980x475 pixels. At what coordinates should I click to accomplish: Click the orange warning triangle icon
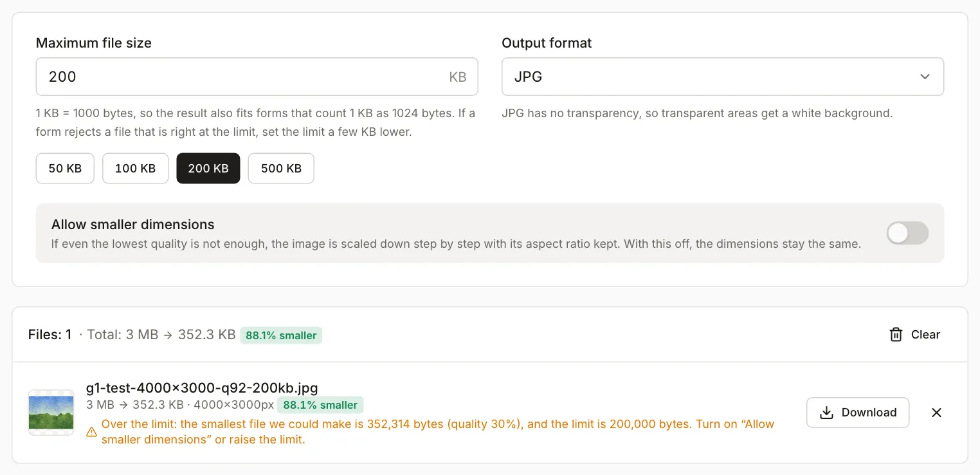click(92, 433)
